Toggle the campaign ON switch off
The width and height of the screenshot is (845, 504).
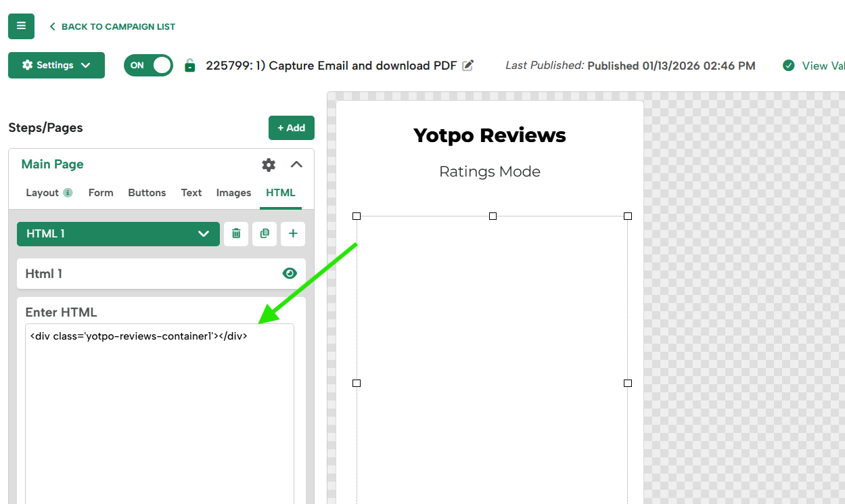pyautogui.click(x=148, y=65)
